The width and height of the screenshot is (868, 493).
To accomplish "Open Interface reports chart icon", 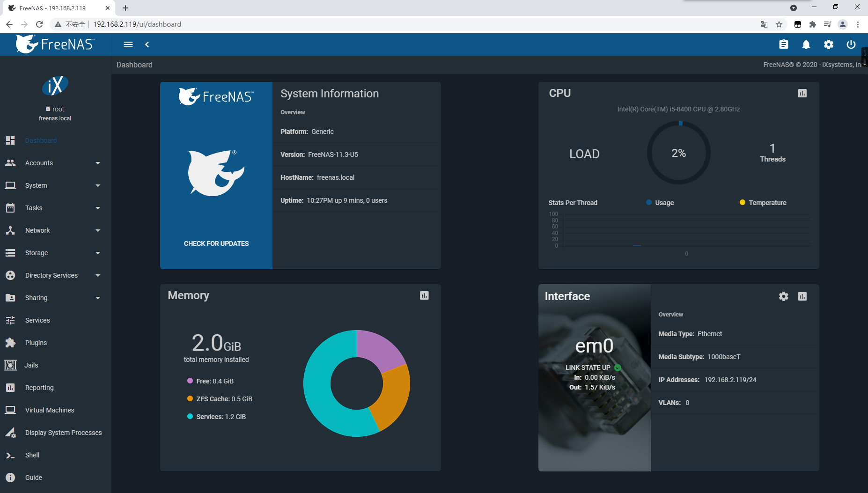I will click(802, 296).
